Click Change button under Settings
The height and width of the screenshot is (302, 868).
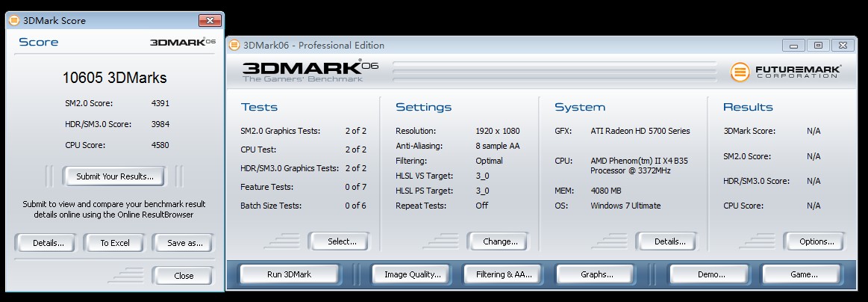[x=500, y=241]
